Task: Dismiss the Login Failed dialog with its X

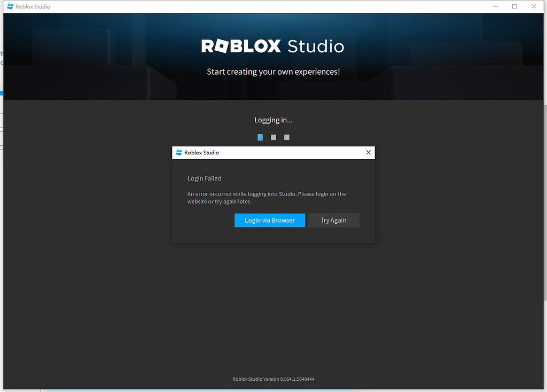Action: (x=368, y=152)
